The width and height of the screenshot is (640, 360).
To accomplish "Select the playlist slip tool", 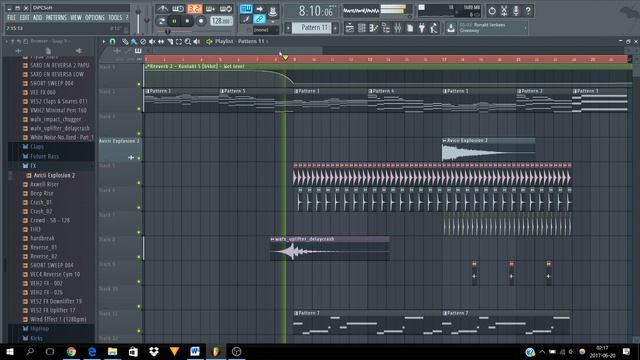I will pyautogui.click(x=161, y=41).
